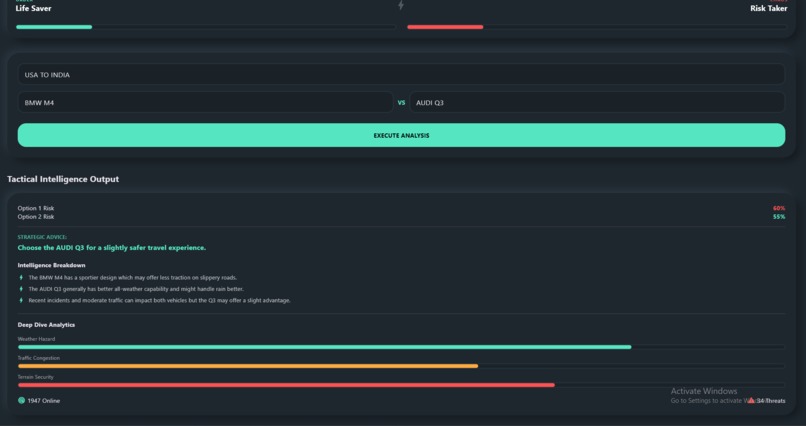
Task: Click the red Risk Taker progress bar
Action: point(445,27)
